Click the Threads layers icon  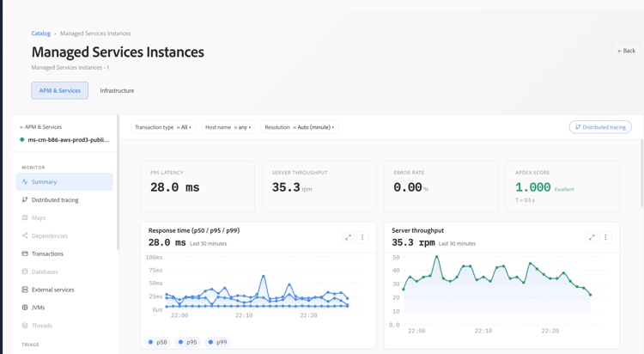click(25, 326)
